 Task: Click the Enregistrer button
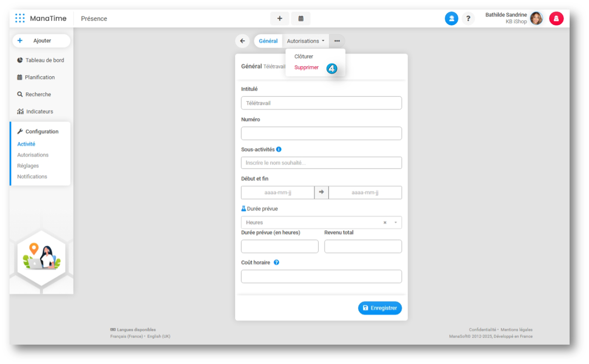[x=380, y=308]
